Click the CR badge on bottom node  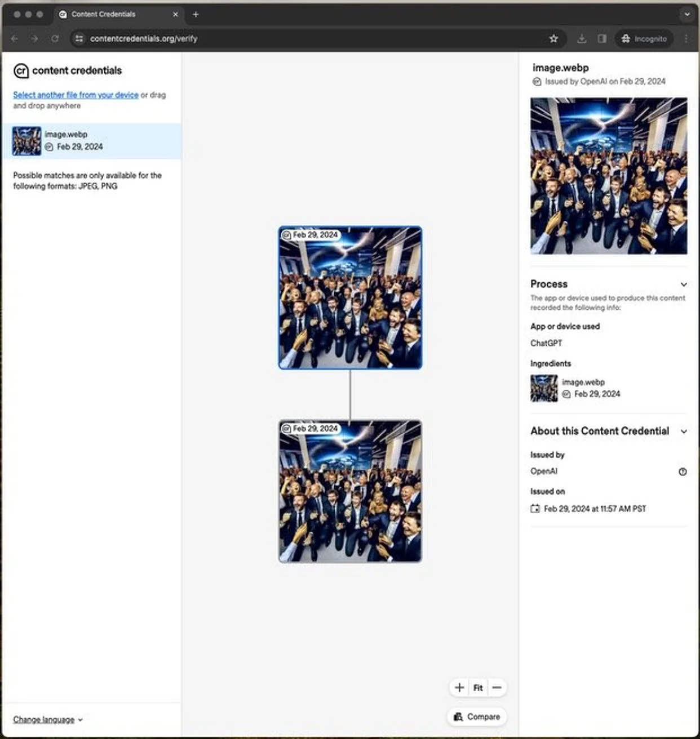(286, 429)
